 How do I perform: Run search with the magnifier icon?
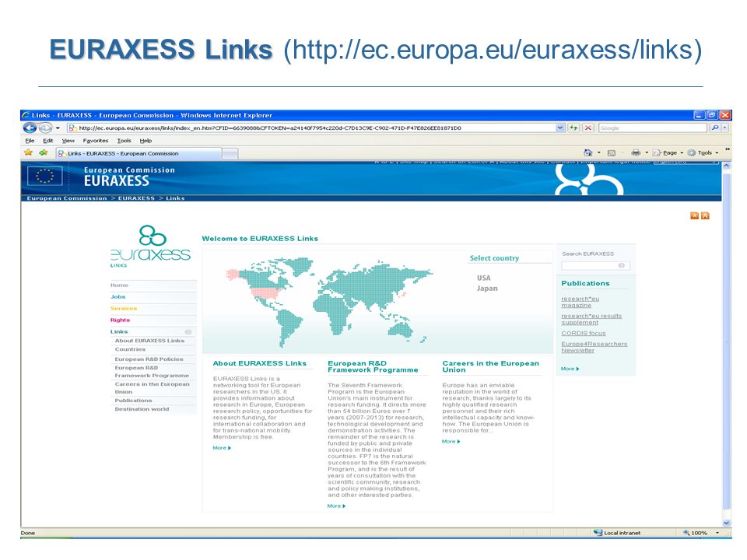714,128
